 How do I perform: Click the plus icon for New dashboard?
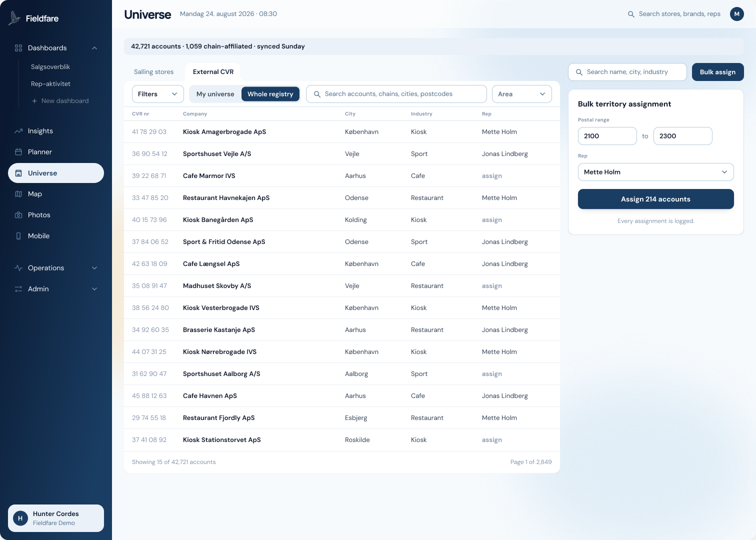(x=34, y=101)
